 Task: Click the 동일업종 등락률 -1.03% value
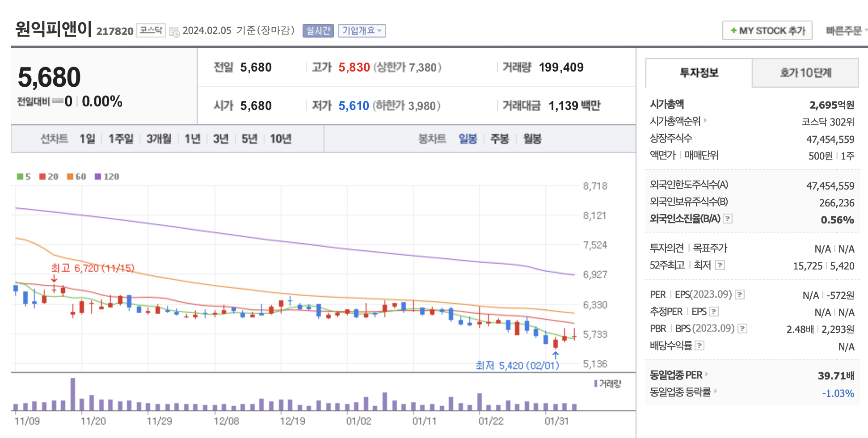pos(838,393)
